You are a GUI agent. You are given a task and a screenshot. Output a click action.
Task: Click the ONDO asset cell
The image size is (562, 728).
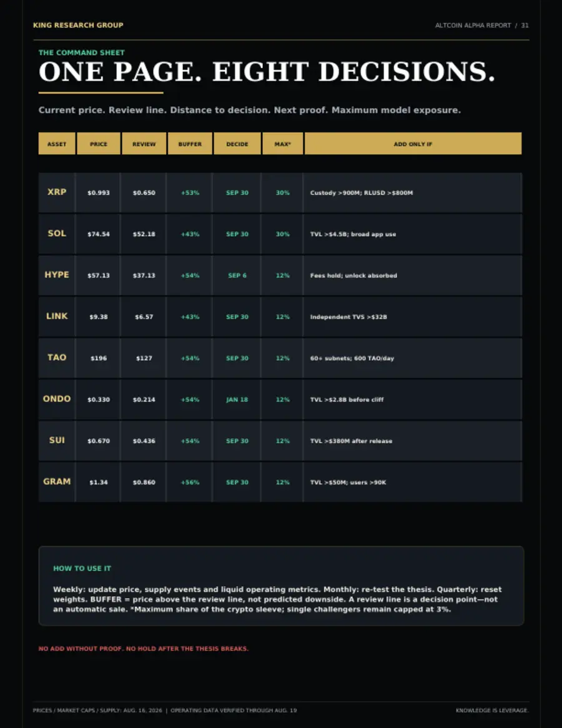click(57, 398)
